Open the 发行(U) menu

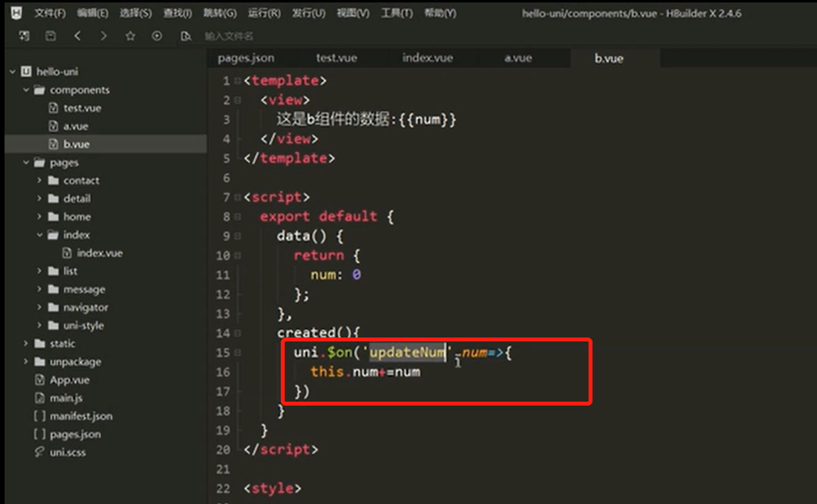[308, 12]
